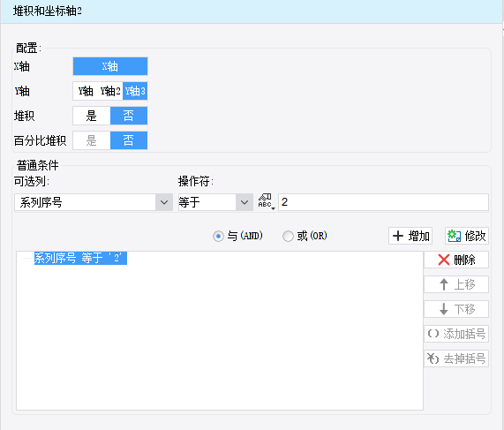Focus the condition value field containing 2

[x=383, y=202]
